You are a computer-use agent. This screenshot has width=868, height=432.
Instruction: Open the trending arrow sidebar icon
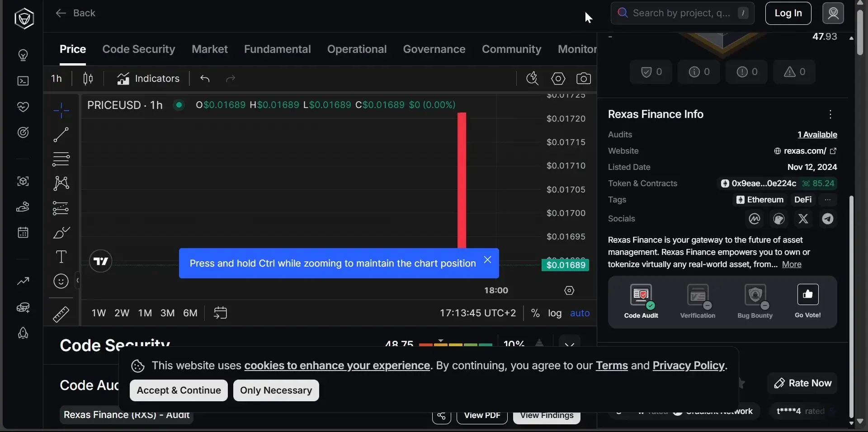pyautogui.click(x=23, y=281)
